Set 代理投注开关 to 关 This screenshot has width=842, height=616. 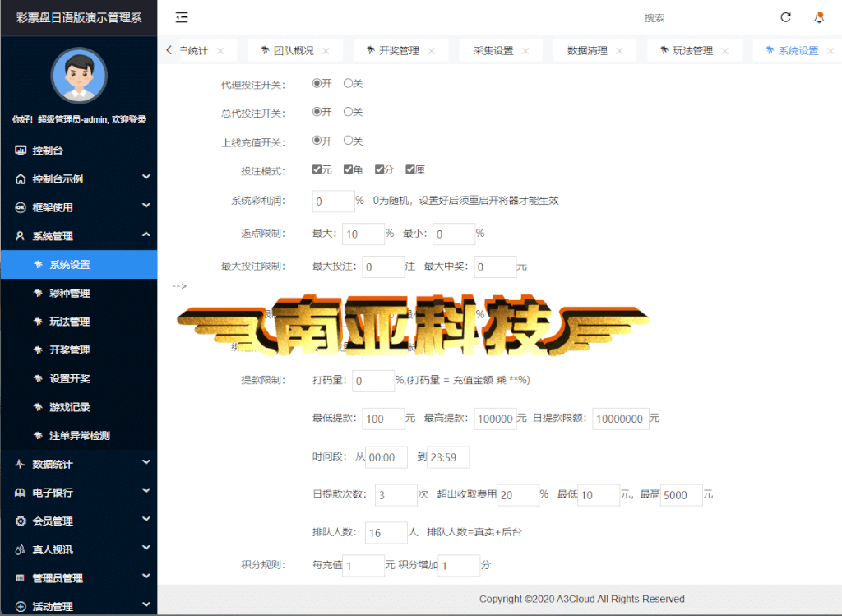348,83
